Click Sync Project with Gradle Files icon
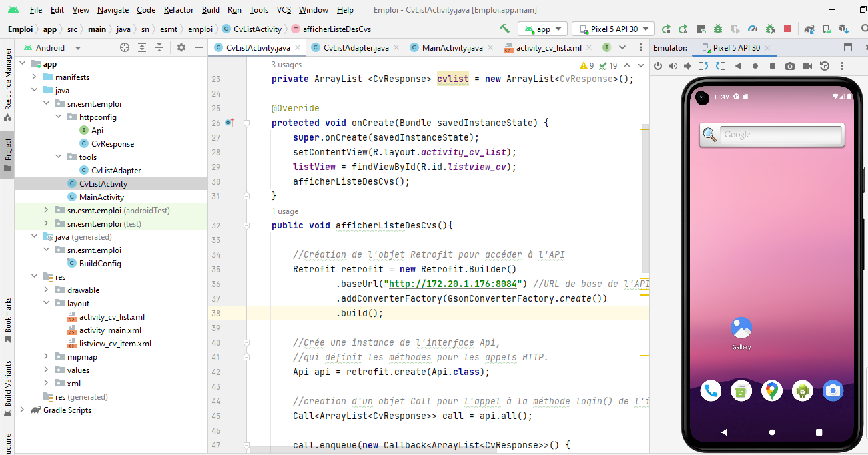 809,29
